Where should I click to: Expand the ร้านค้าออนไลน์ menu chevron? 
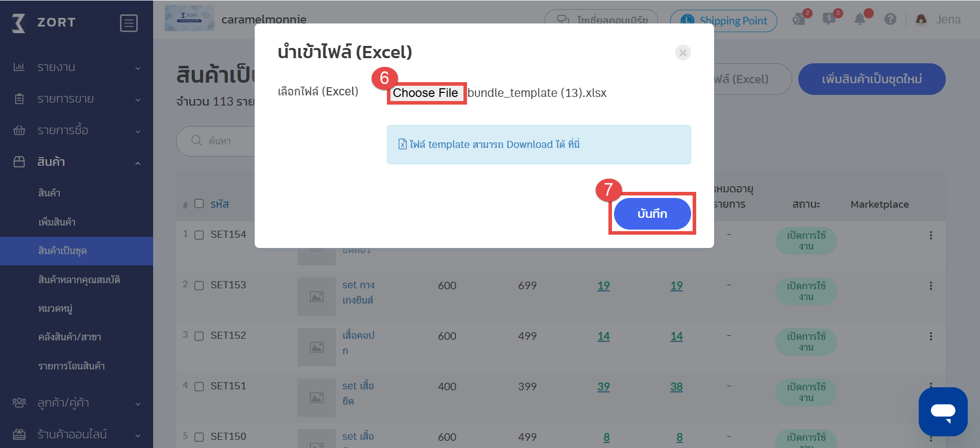[x=138, y=435]
